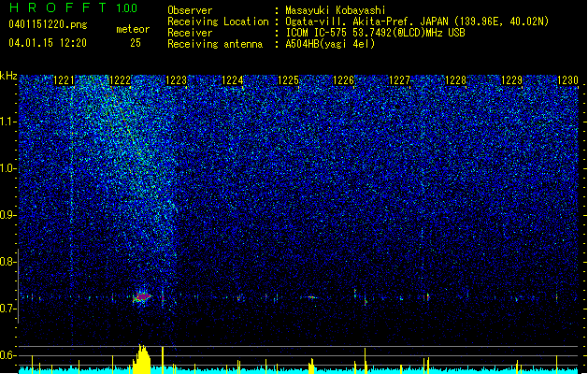Click the date stamp 04.01.15 12:20
This screenshot has height=374, width=588.
click(x=48, y=43)
